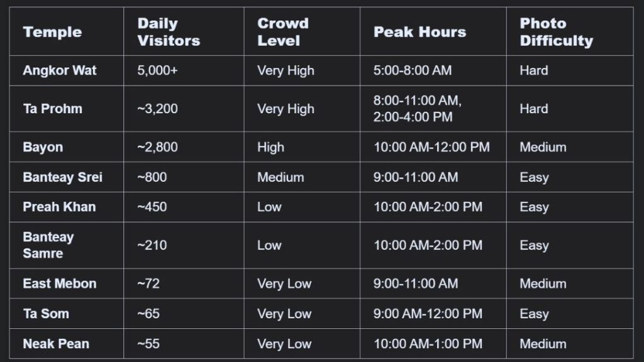The image size is (644, 362).
Task: Click the ~55 visitors value
Action: point(148,344)
